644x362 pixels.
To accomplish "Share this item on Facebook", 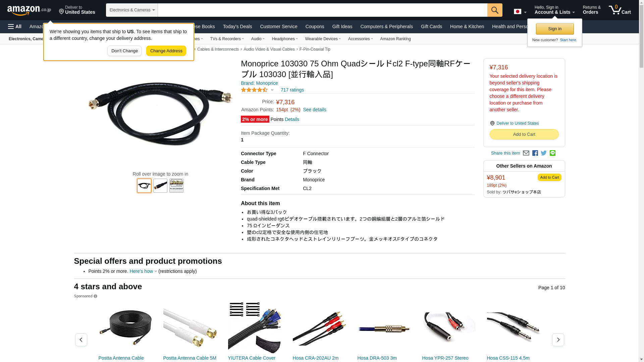I will point(535,153).
